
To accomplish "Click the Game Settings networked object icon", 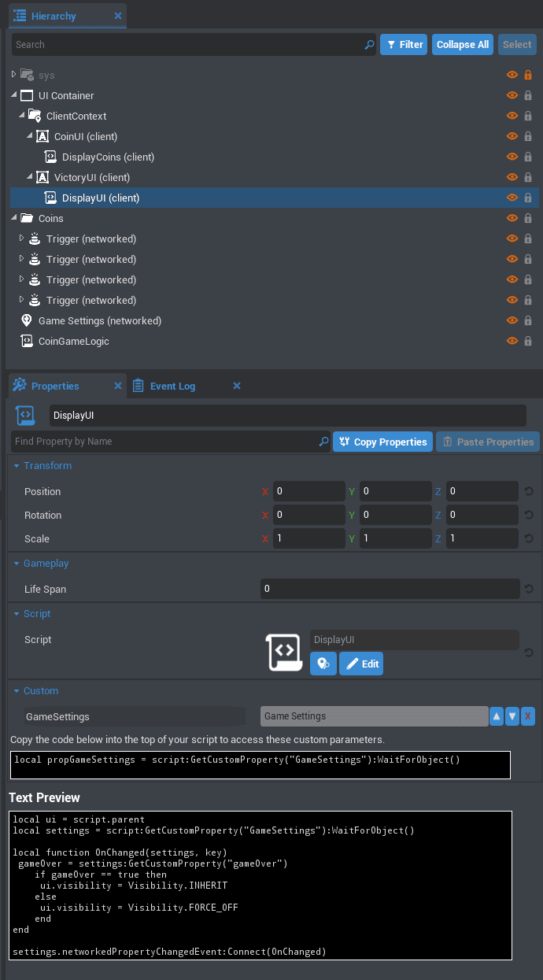I will click(x=27, y=320).
